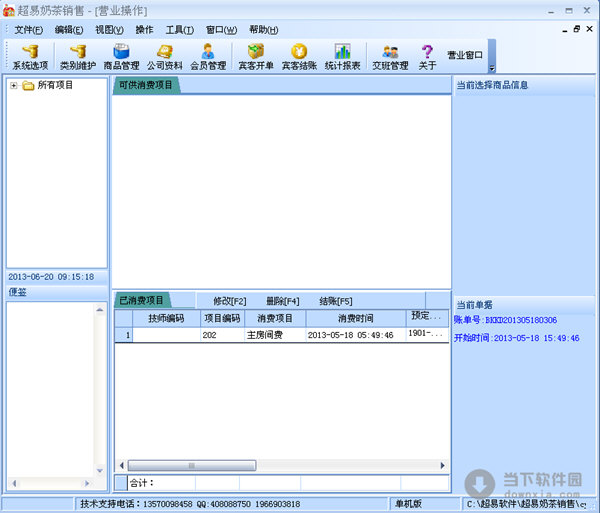This screenshot has width=600, height=513.
Task: Click the table scroll left arrow
Action: pos(122,466)
